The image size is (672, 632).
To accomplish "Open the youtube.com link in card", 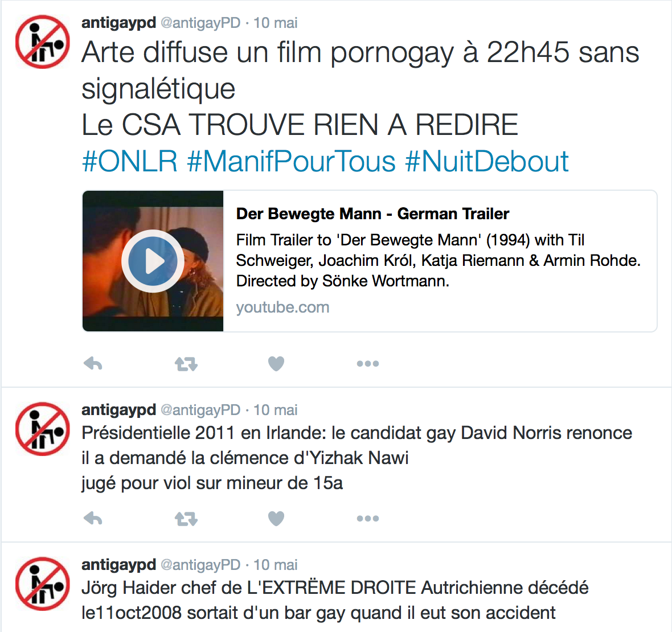I will (x=282, y=307).
